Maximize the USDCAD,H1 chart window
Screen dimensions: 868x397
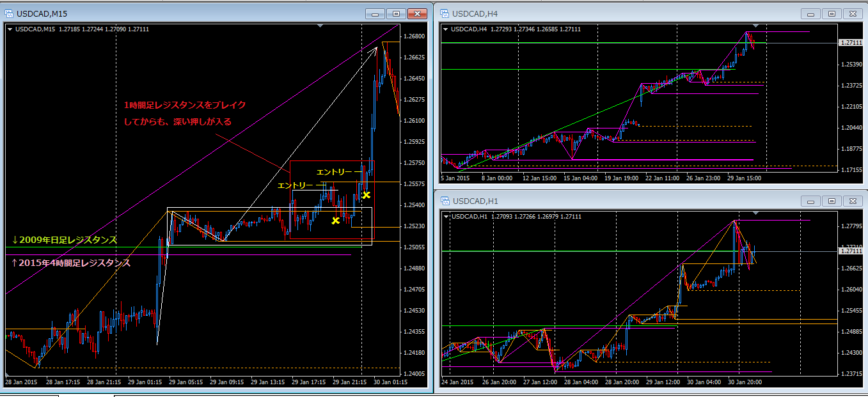coord(832,201)
